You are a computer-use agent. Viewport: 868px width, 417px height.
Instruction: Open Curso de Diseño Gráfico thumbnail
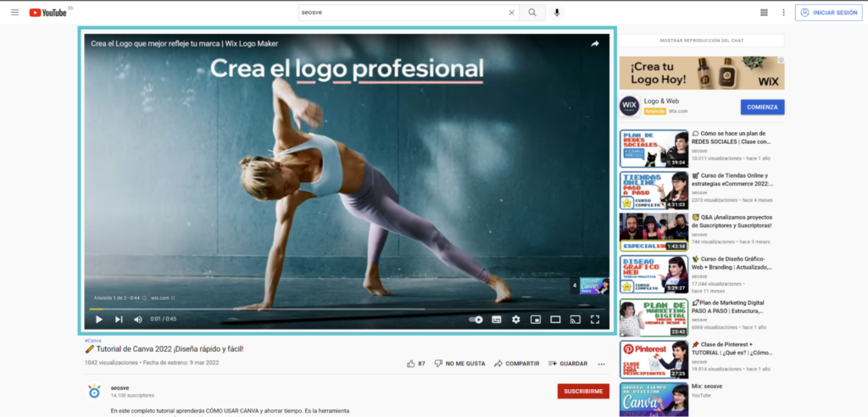point(654,275)
